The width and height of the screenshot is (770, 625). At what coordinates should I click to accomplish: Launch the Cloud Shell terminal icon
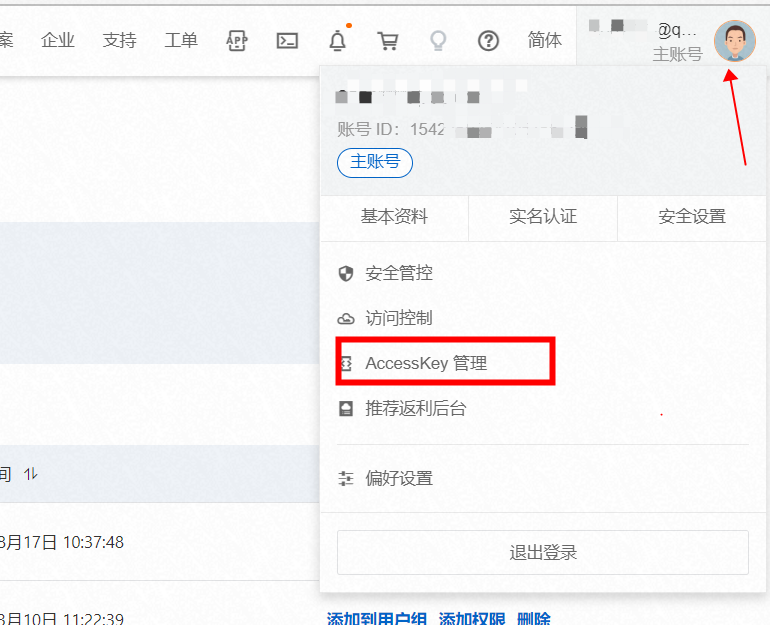coord(288,41)
